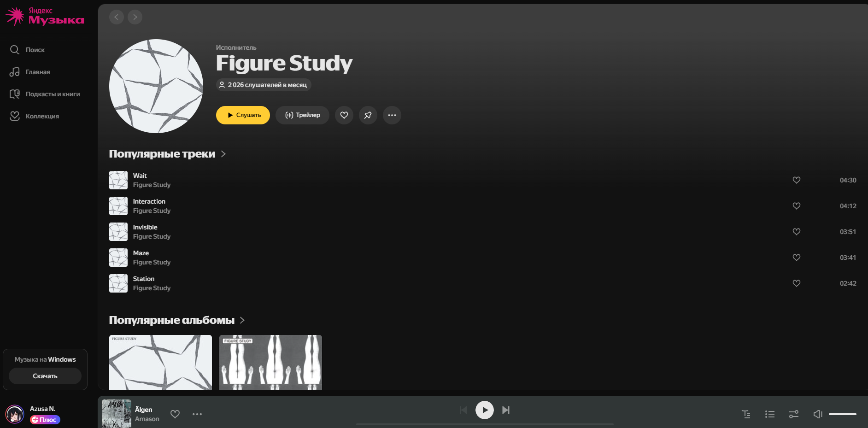
Task: Play the track Wait via its cover
Action: pyautogui.click(x=118, y=180)
